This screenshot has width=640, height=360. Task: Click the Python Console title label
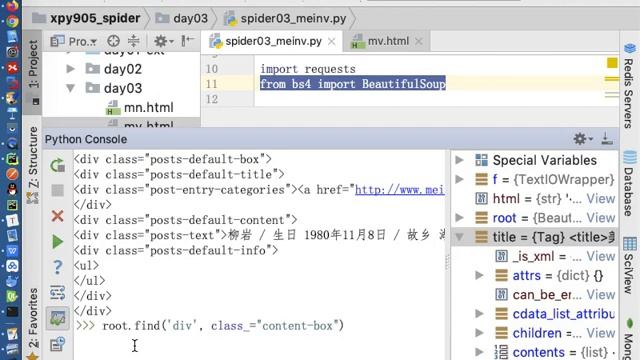point(86,139)
